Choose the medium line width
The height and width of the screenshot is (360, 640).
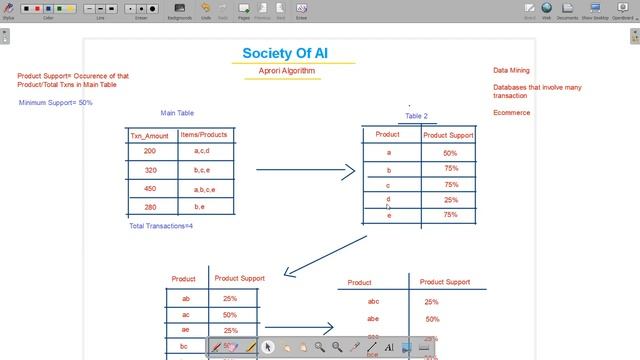point(100,9)
